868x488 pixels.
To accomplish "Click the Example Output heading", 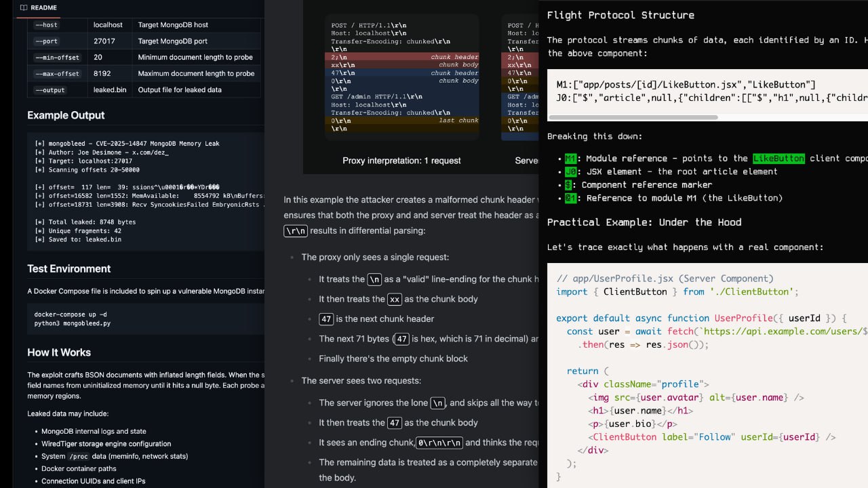I will [x=66, y=115].
